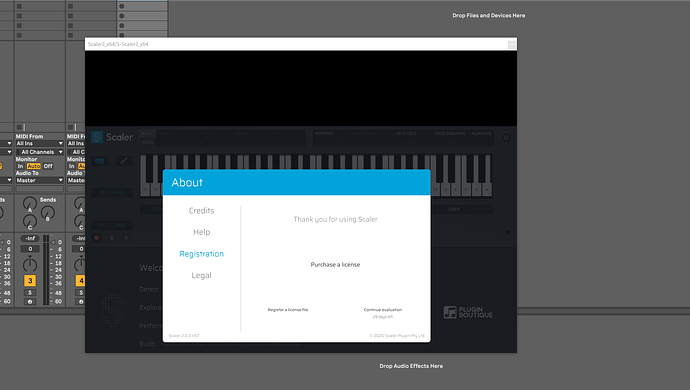The image size is (690, 390).
Task: Click the Scaler record button
Action: (x=97, y=238)
